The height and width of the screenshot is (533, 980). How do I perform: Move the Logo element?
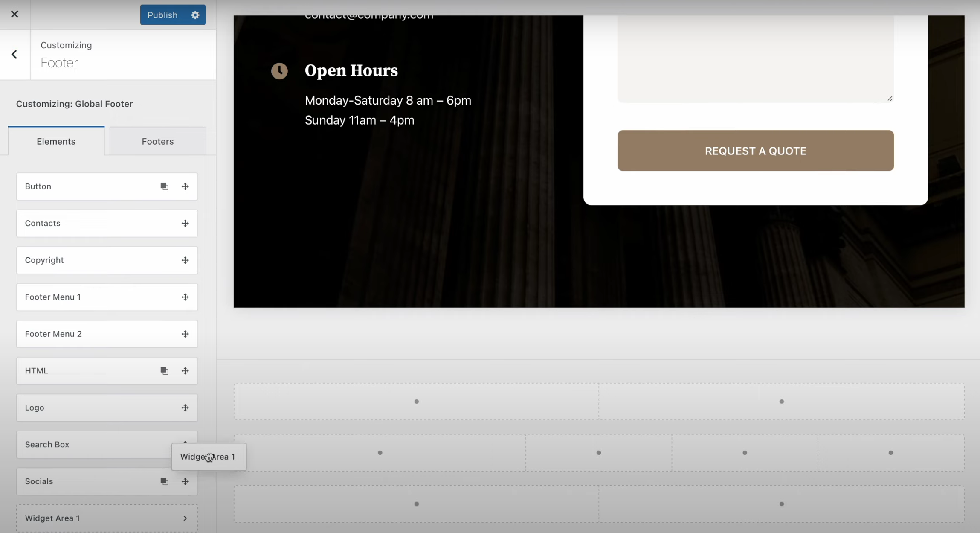click(x=185, y=407)
